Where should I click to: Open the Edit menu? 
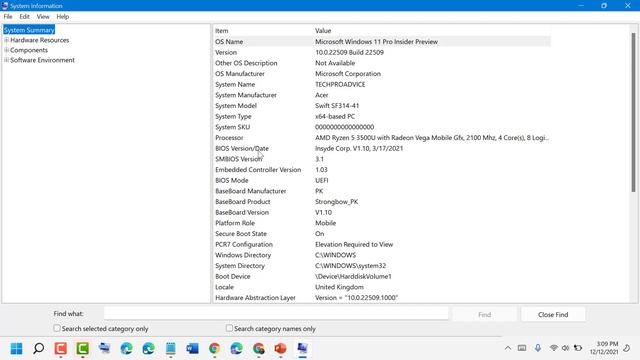24,16
